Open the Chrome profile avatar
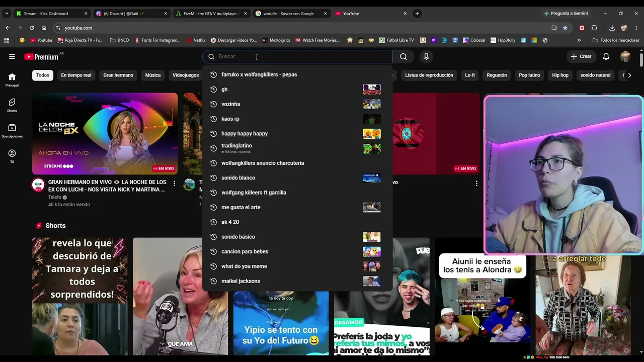Viewport: 644px width, 362px height. (x=624, y=28)
